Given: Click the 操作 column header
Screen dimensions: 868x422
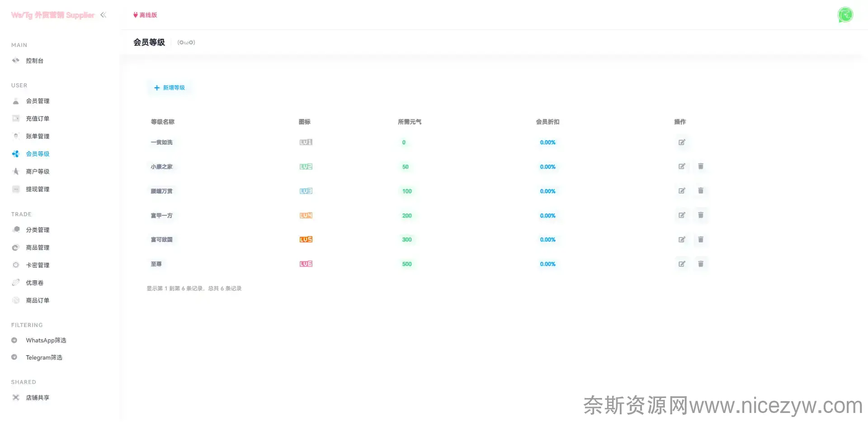Looking at the screenshot, I should 680,122.
